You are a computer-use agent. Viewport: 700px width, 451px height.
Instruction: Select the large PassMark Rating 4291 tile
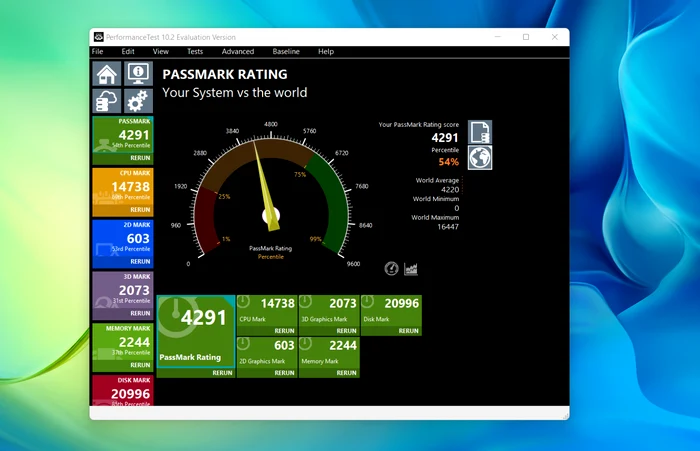pyautogui.click(x=196, y=331)
